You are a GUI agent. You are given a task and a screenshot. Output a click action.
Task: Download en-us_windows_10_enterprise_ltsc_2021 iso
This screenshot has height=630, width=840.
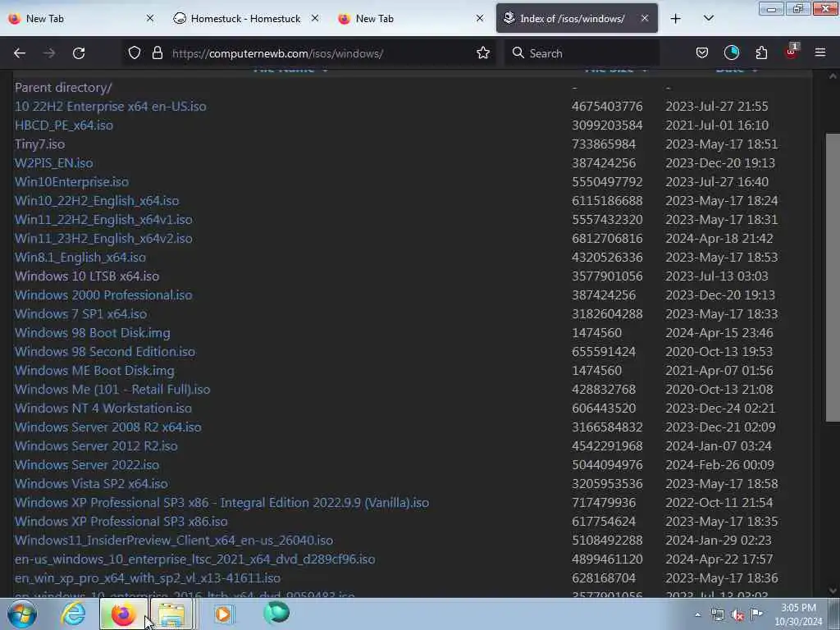(x=195, y=559)
